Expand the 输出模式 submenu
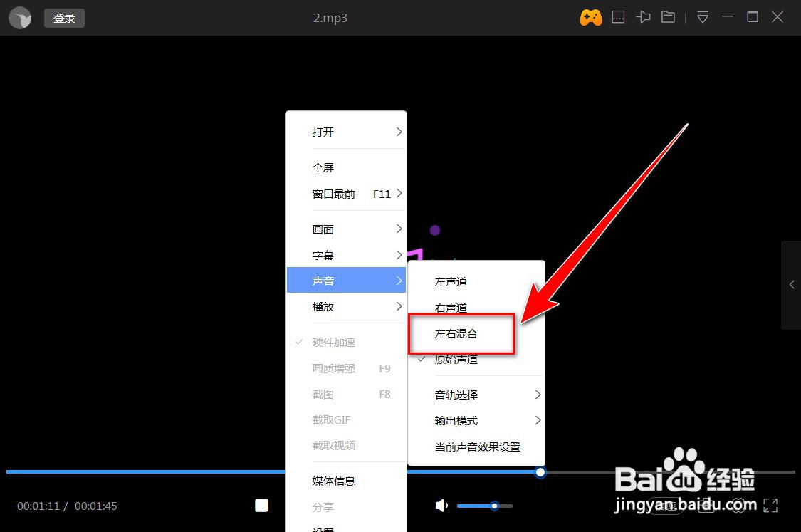This screenshot has height=532, width=801. (x=456, y=420)
